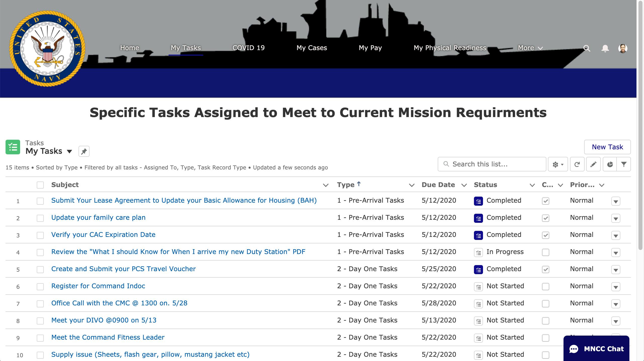Open the global search magnifier icon
Viewport: 644px width, 361px height.
pyautogui.click(x=587, y=48)
